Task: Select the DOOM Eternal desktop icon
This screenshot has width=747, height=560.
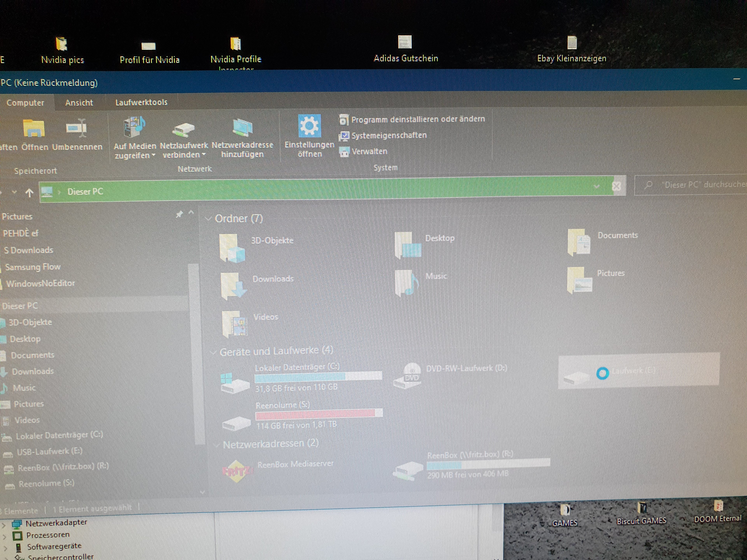Action: pyautogui.click(x=718, y=506)
